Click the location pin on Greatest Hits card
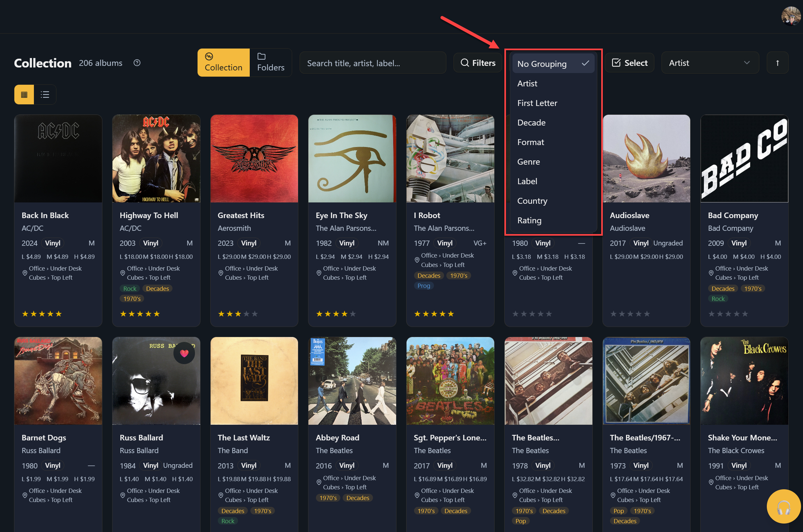 [x=221, y=273]
